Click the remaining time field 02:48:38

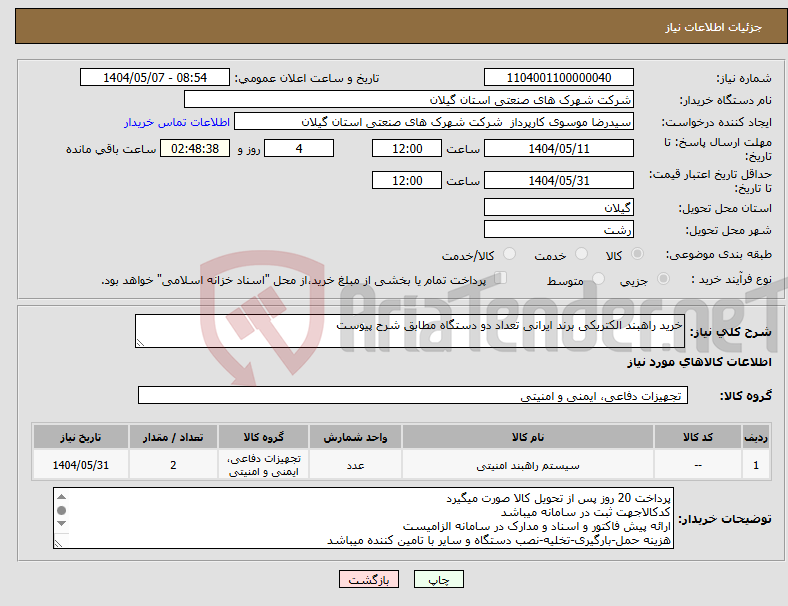coord(195,148)
